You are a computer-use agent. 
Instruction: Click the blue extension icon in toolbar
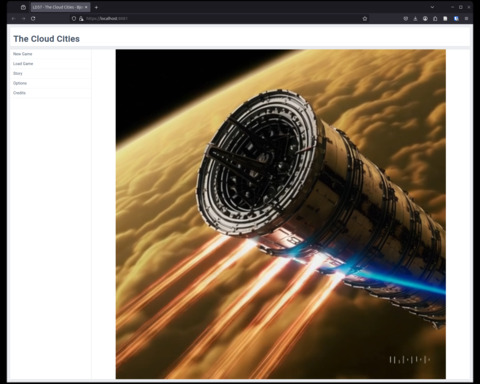click(456, 19)
